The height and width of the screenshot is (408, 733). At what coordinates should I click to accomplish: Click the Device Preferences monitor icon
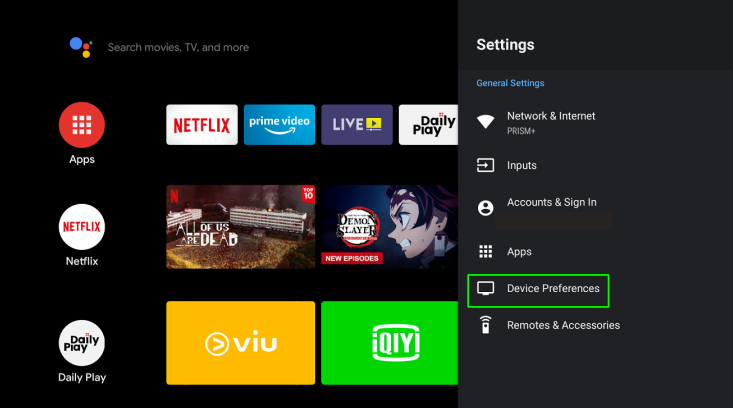click(x=485, y=288)
